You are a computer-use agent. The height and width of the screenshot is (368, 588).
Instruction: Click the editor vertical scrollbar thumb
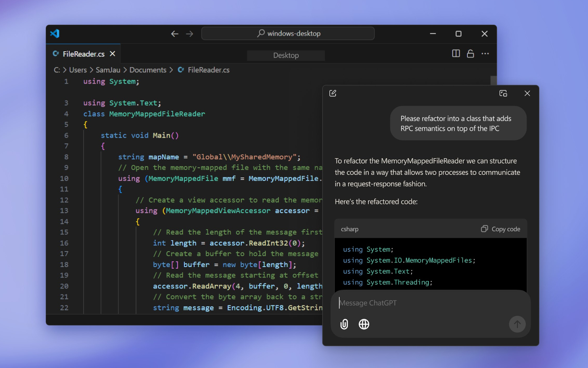[493, 80]
